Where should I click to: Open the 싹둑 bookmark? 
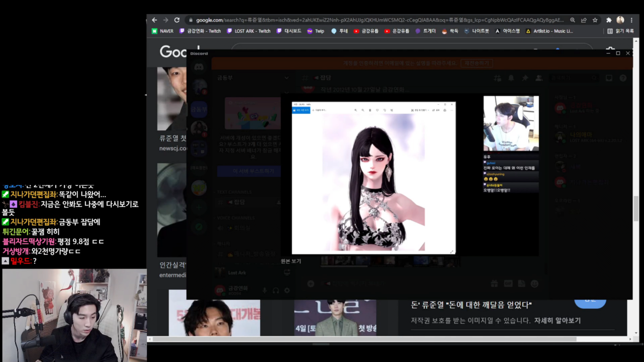pos(450,31)
